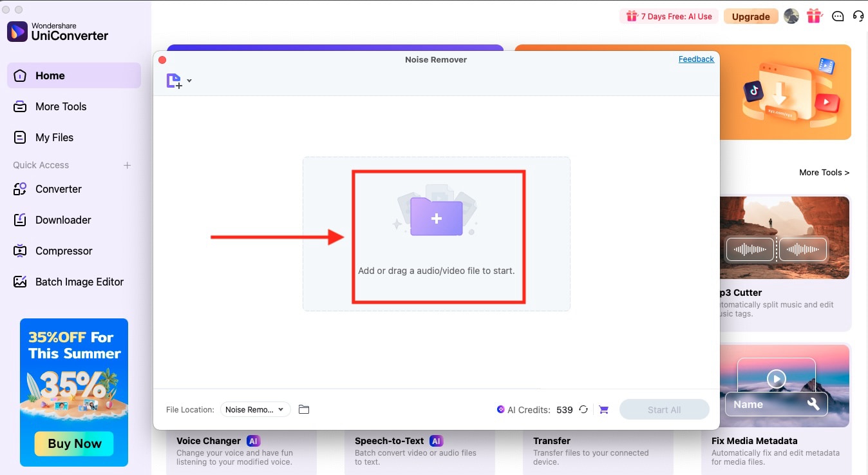Click the More Tools > link
Screen dimensions: 868x475
tap(824, 172)
